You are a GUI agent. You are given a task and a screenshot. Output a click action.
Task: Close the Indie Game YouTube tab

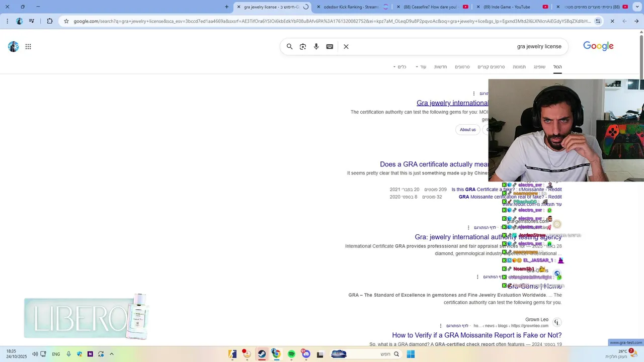[x=477, y=7]
